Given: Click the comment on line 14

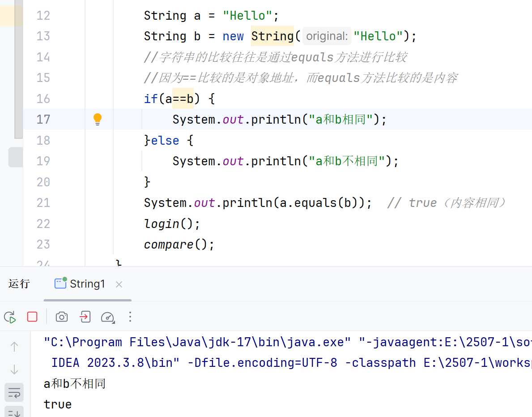Looking at the screenshot, I should click(x=276, y=57).
